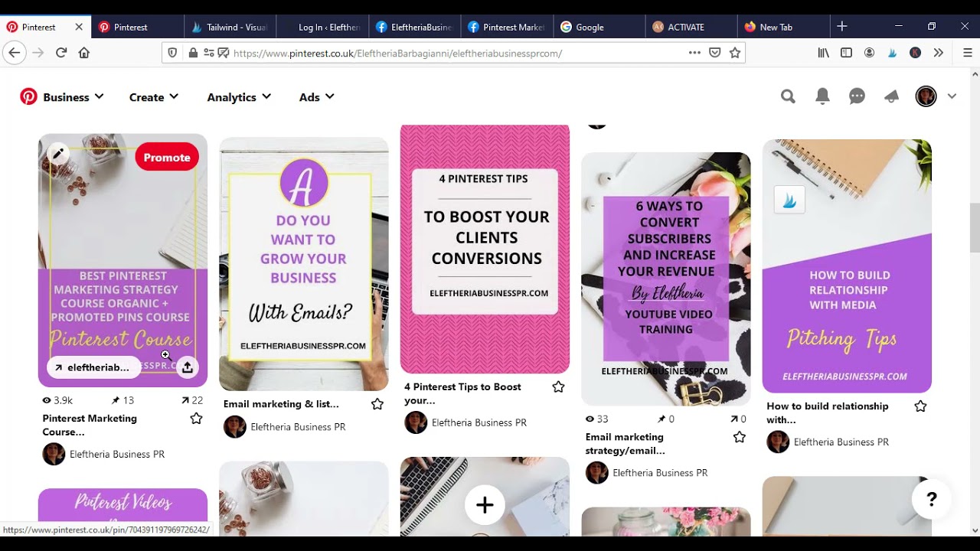Image resolution: width=980 pixels, height=551 pixels.
Task: Click the red Promote button
Action: coord(167,157)
